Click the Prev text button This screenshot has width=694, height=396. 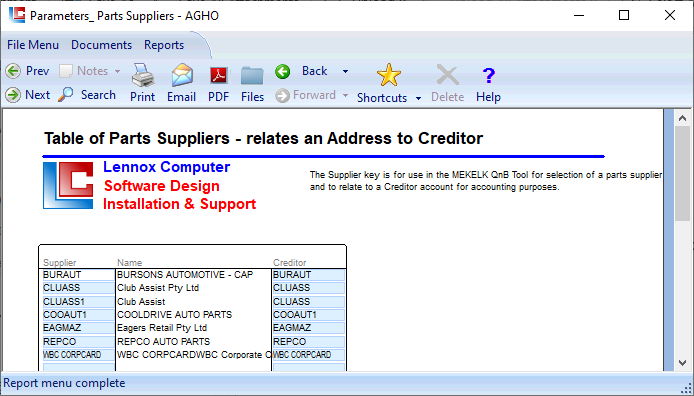pos(38,71)
